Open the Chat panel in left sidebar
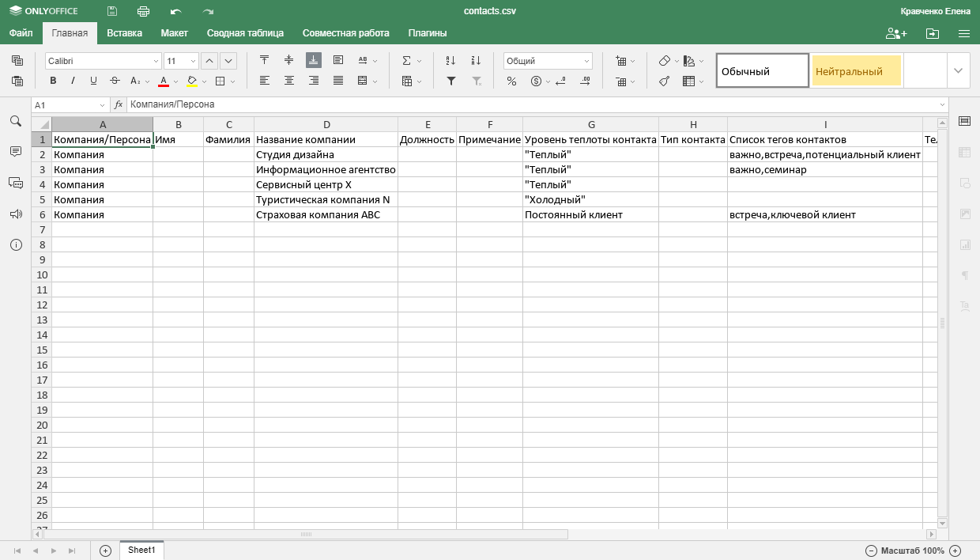This screenshot has height=560, width=980. pyautogui.click(x=15, y=183)
